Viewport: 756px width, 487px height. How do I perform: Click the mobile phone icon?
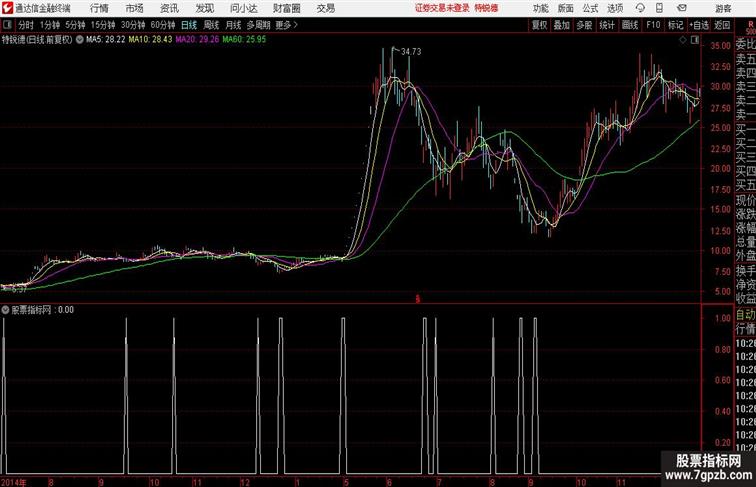pos(660,8)
